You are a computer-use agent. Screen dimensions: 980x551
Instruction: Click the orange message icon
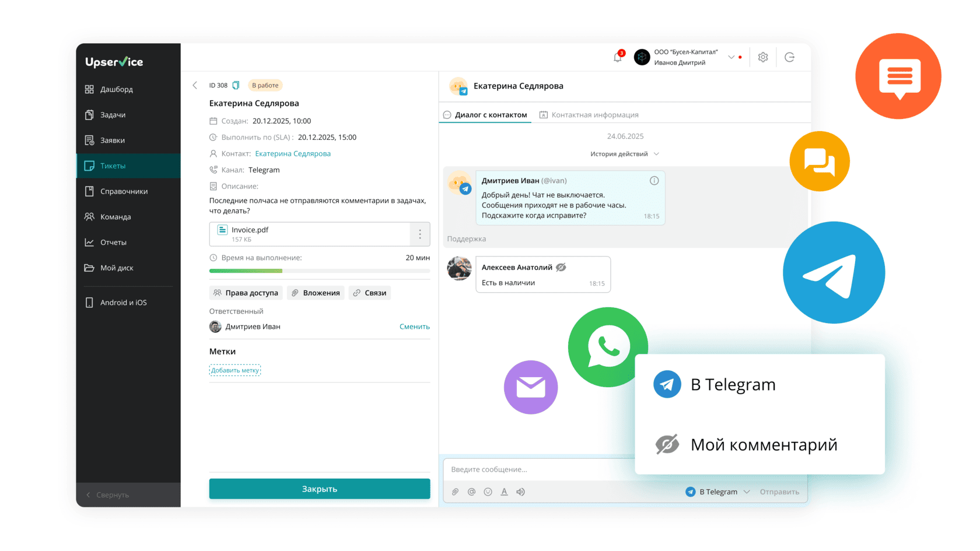(x=898, y=76)
